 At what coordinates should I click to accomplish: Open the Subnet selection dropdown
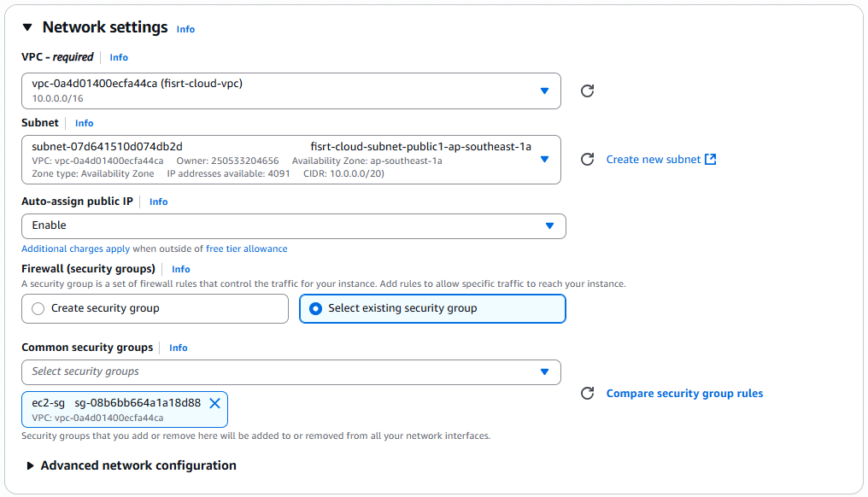[545, 160]
